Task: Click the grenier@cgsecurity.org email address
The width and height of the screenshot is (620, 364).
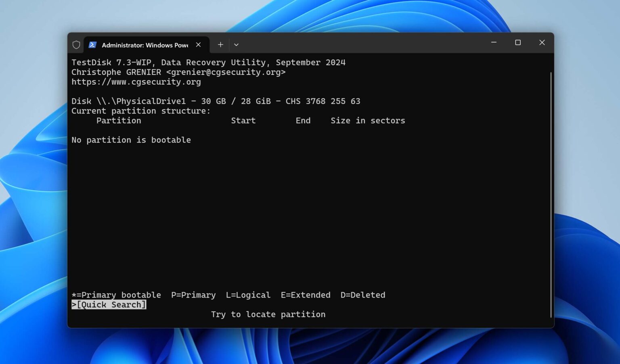Action: pos(224,72)
